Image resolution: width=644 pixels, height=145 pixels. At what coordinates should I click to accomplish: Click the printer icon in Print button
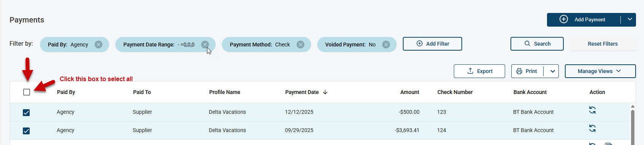pyautogui.click(x=519, y=71)
